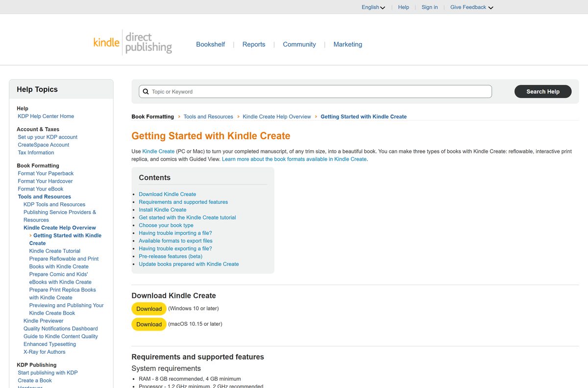Open Tools and Resources breadcrumb link
Viewport: 588px width, 388px height.
click(x=208, y=117)
